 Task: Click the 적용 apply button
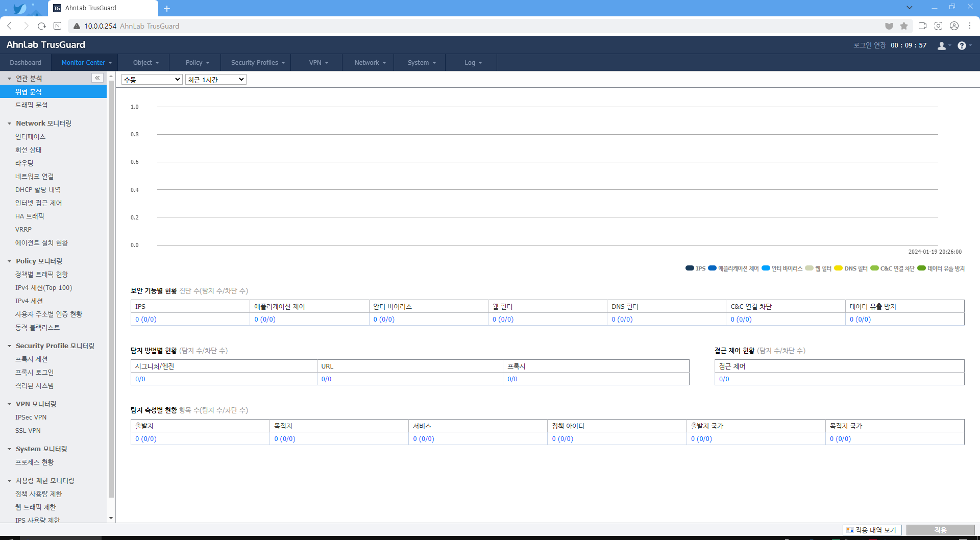click(x=940, y=530)
